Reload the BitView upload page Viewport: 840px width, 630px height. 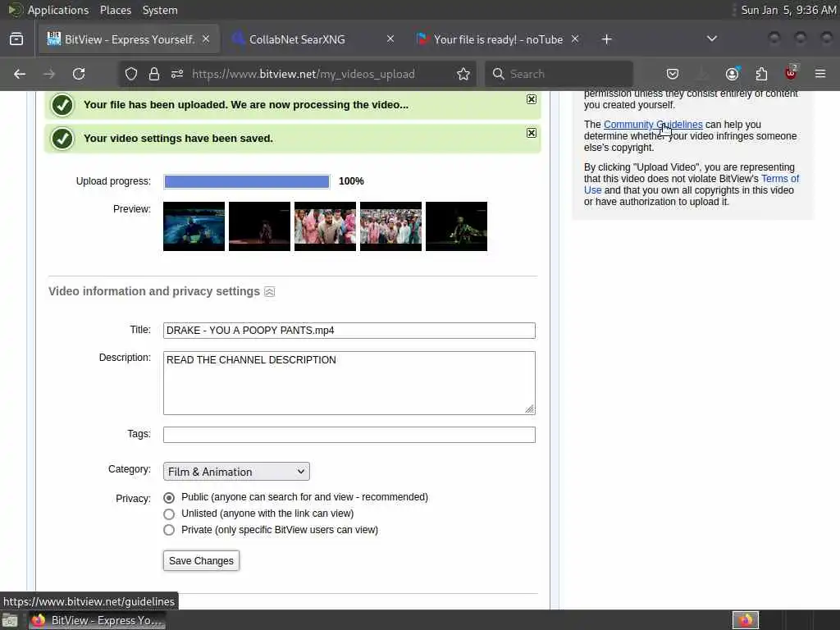pyautogui.click(x=79, y=74)
